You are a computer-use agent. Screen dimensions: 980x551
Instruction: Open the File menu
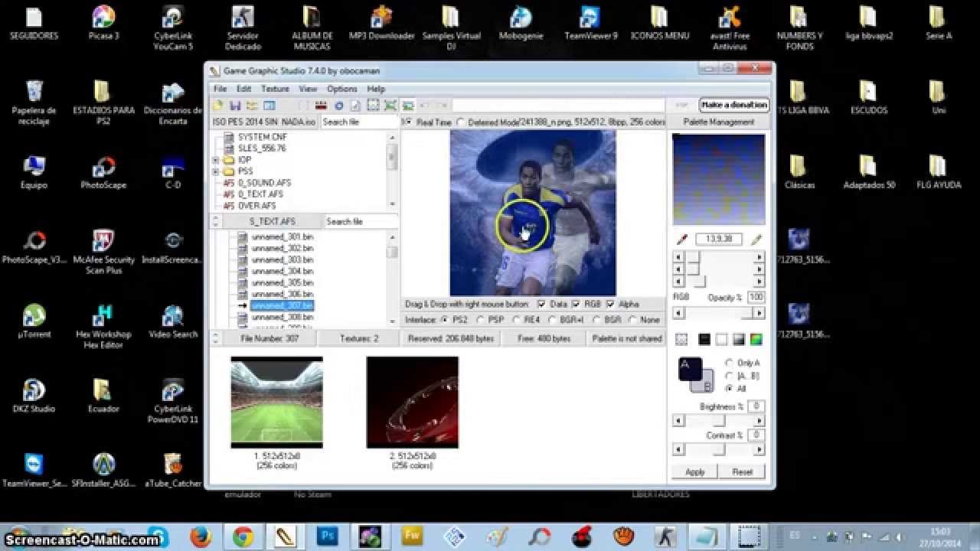pos(220,89)
